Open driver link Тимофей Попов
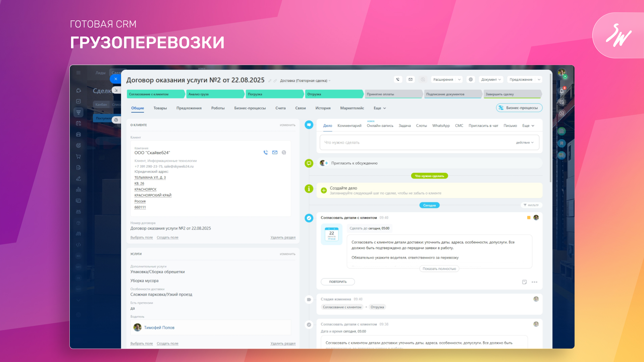The height and width of the screenshot is (362, 644). point(159,328)
